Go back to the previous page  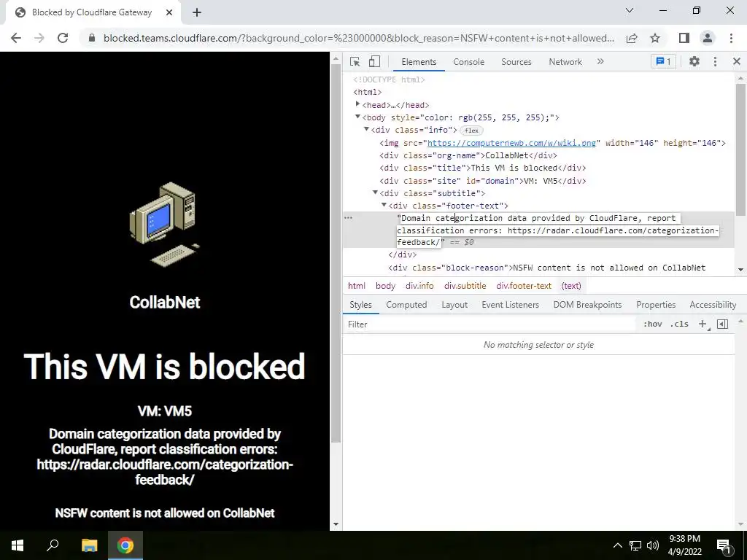click(x=16, y=38)
